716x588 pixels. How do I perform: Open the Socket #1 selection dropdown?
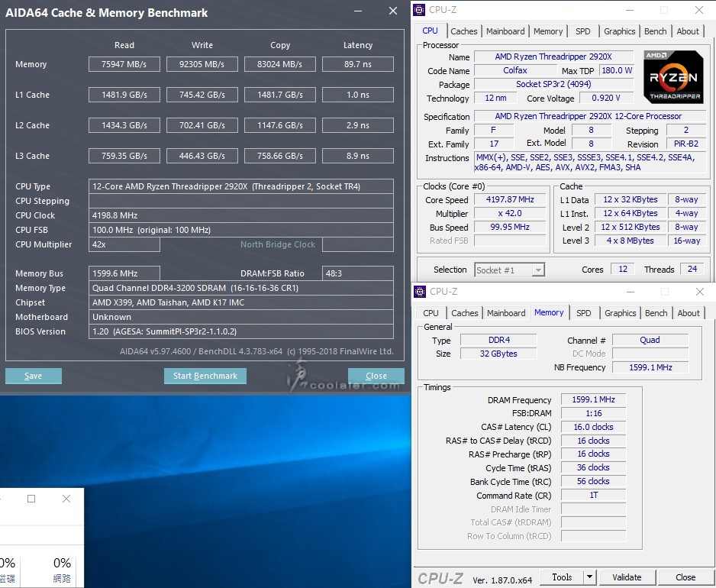510,270
